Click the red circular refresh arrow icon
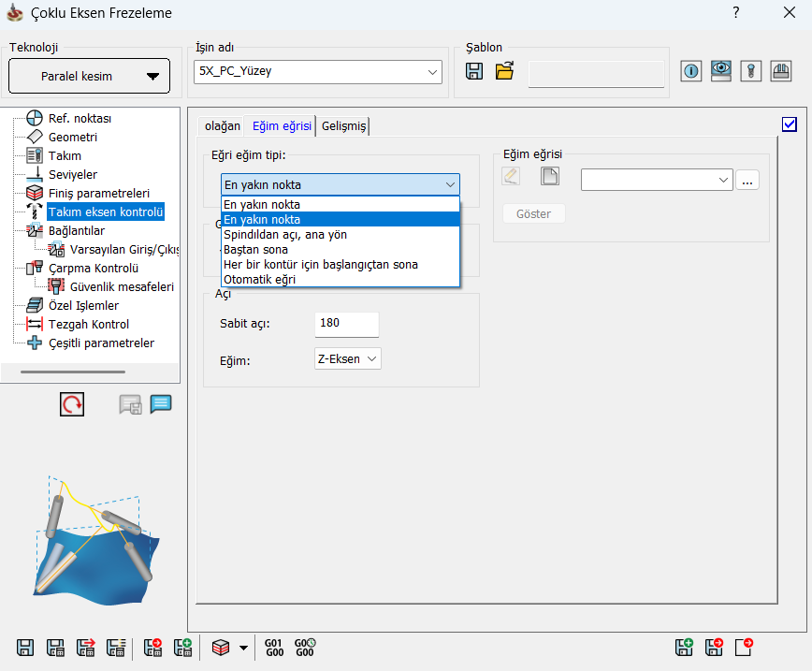Viewport: 812px width, 671px height. tap(72, 404)
